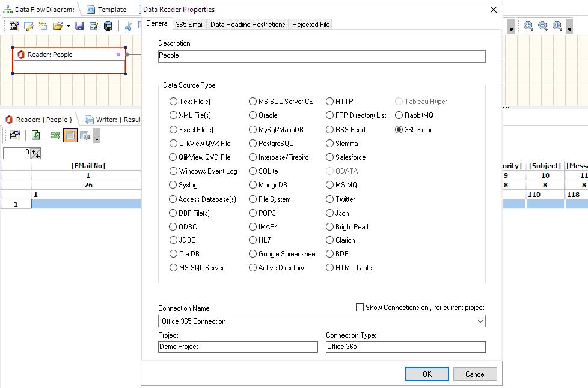Select Excel File(s) radio button
588x388 pixels.
click(x=173, y=130)
